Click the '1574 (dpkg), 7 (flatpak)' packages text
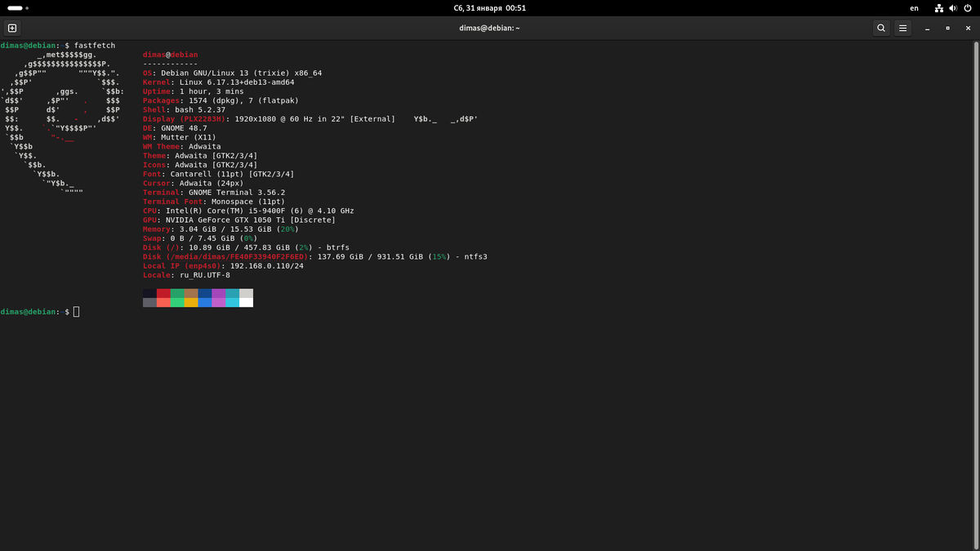980x551 pixels. click(x=242, y=100)
